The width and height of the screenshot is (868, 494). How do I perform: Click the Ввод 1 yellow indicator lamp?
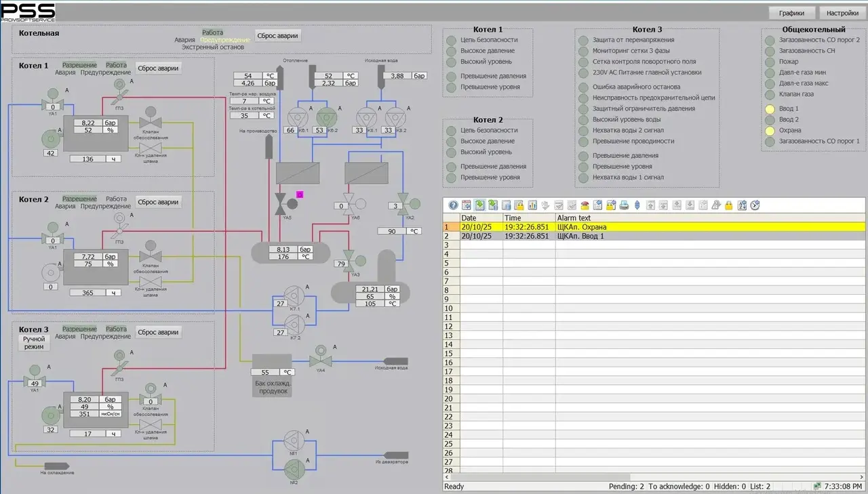point(770,109)
